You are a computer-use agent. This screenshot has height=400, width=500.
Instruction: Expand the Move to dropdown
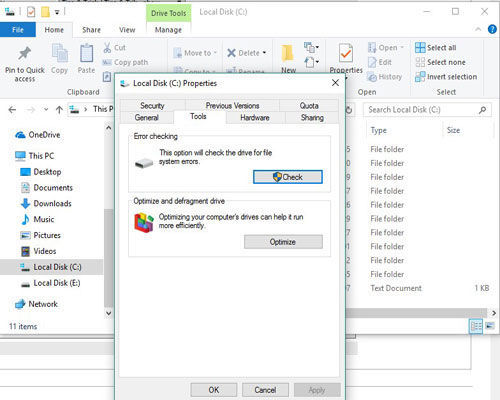(215, 53)
